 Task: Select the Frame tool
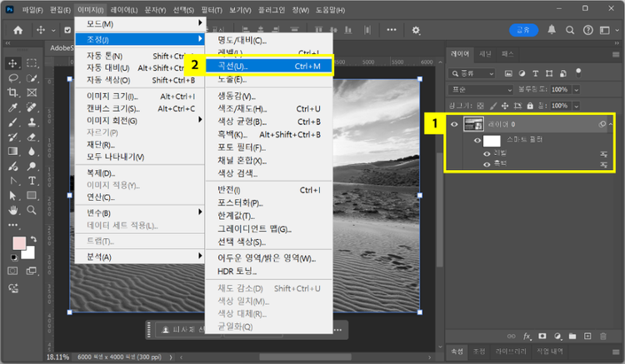pyautogui.click(x=32, y=92)
